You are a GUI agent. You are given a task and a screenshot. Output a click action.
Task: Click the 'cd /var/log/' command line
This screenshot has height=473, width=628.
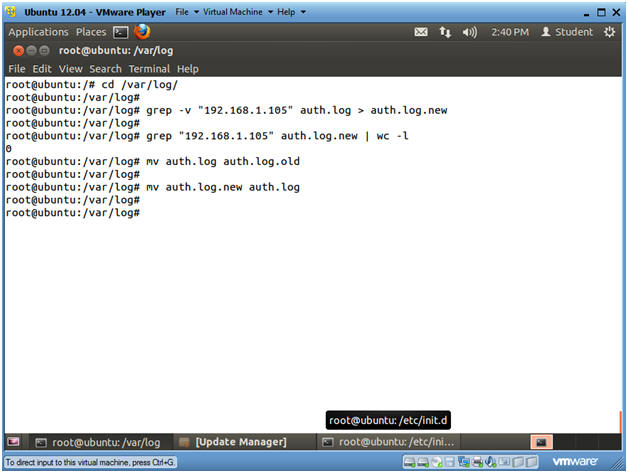[92, 85]
